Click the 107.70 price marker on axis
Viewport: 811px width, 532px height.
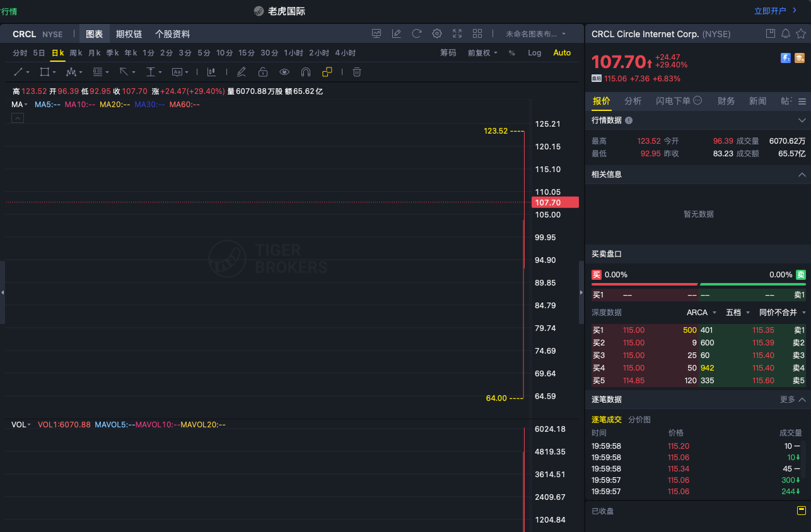tap(556, 202)
